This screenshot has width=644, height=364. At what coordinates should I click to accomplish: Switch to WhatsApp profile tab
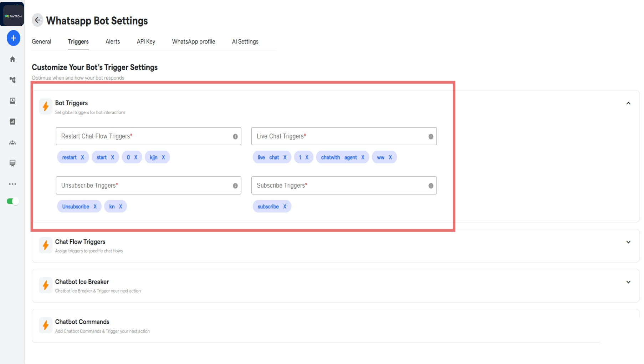194,41
